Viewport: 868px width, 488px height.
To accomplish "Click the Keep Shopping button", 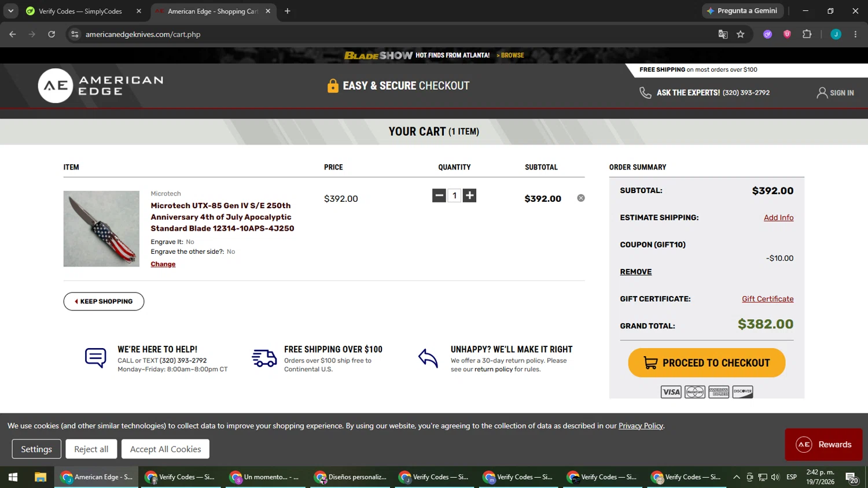I will click(x=104, y=301).
